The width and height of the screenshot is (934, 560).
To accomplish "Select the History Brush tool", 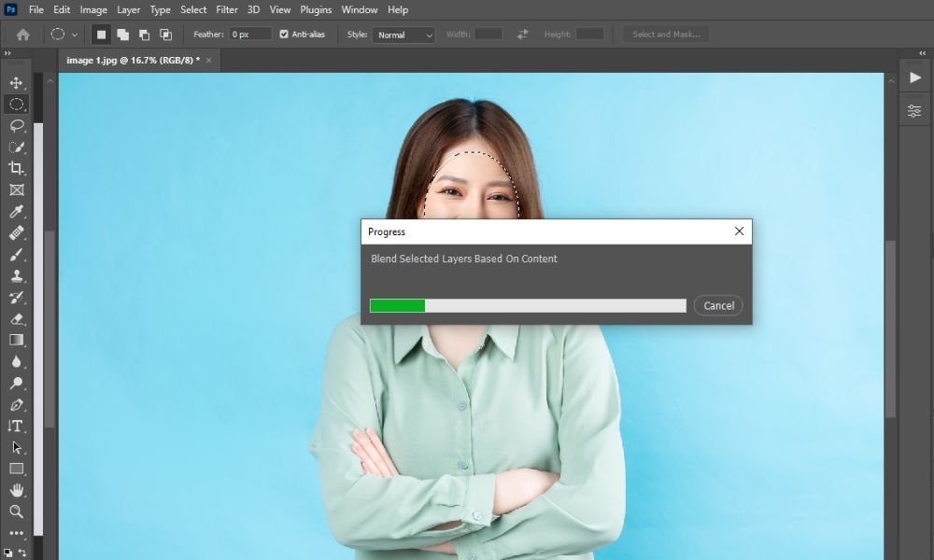I will click(x=16, y=298).
